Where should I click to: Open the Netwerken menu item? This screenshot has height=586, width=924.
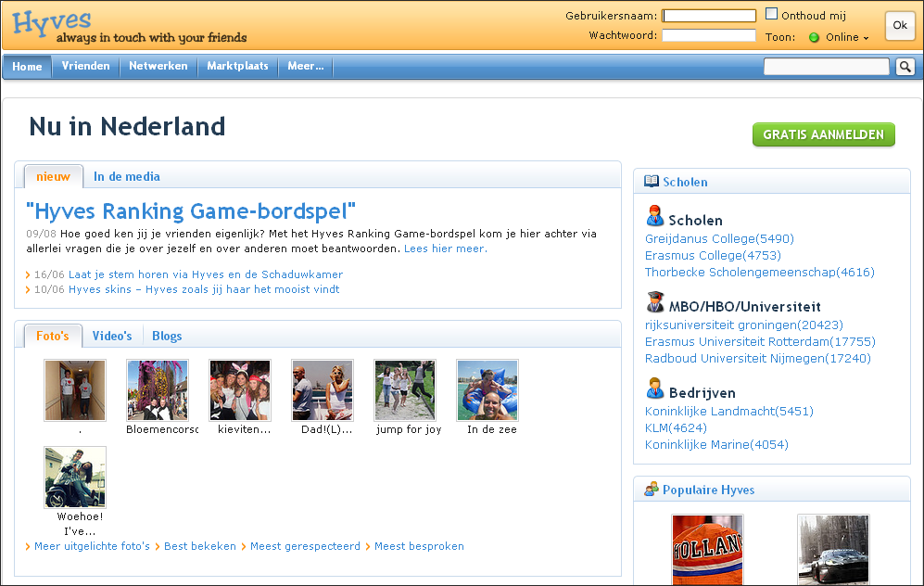pos(158,66)
